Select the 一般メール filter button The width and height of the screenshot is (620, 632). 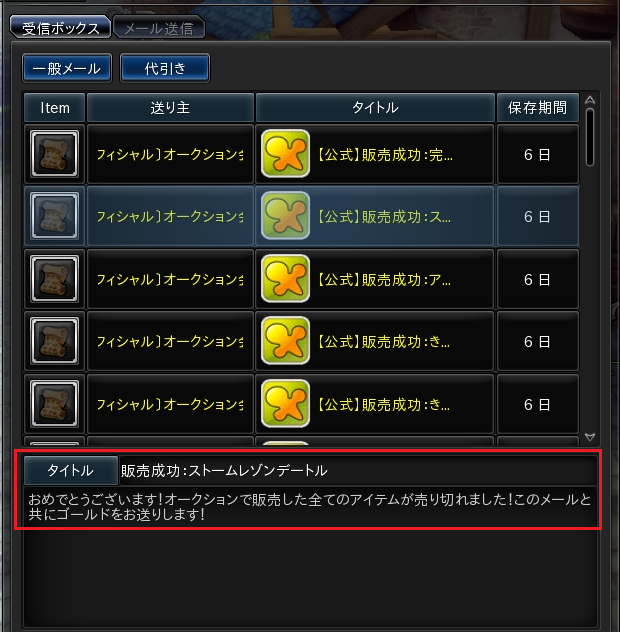coord(67,68)
